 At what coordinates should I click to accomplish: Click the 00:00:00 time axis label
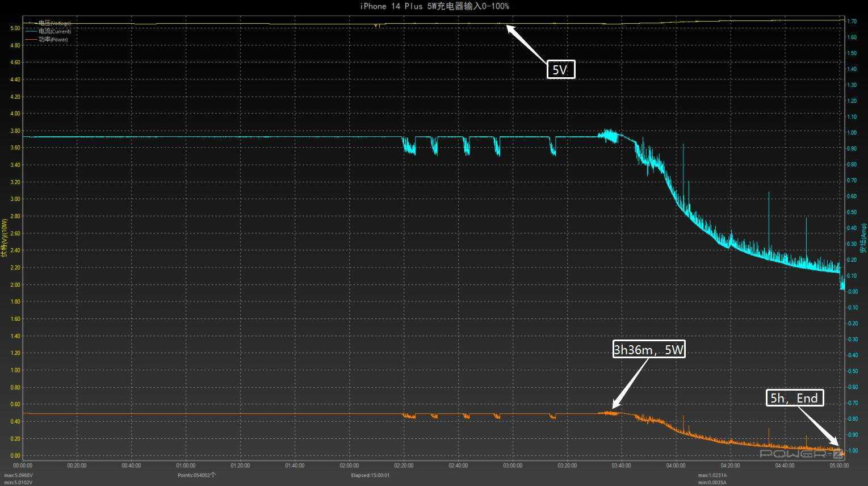(x=22, y=466)
